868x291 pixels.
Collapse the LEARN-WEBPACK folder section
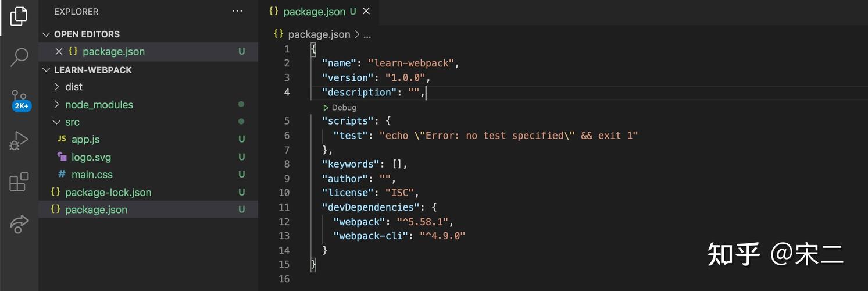47,70
